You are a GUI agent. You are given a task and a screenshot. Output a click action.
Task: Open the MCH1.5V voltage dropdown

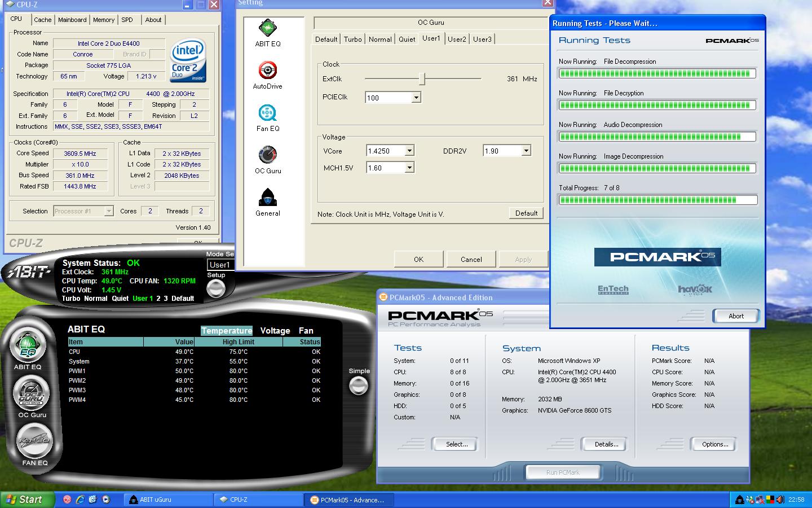point(409,168)
